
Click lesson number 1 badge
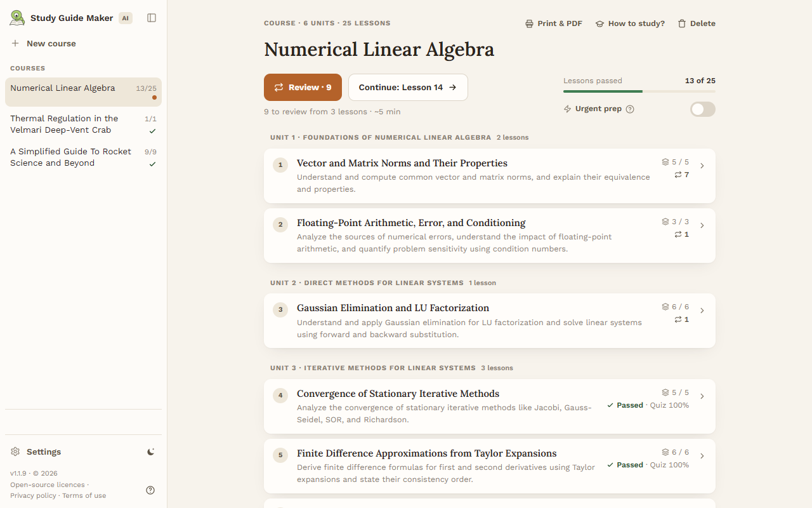tap(280, 166)
